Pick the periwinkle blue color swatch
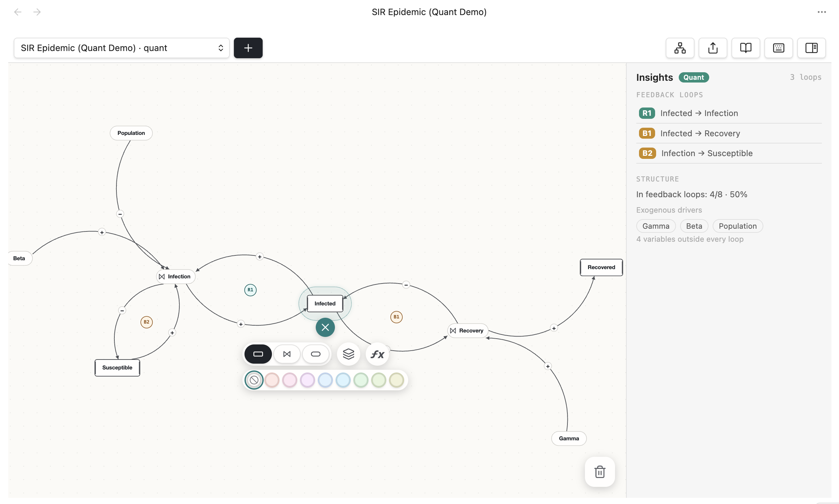This screenshot has width=839, height=504. click(x=325, y=380)
